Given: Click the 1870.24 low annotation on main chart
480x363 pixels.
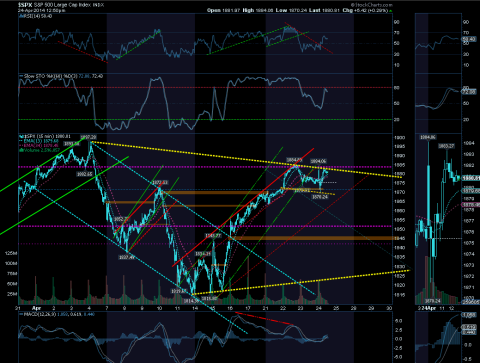Looking at the screenshot, I should click(x=320, y=197).
